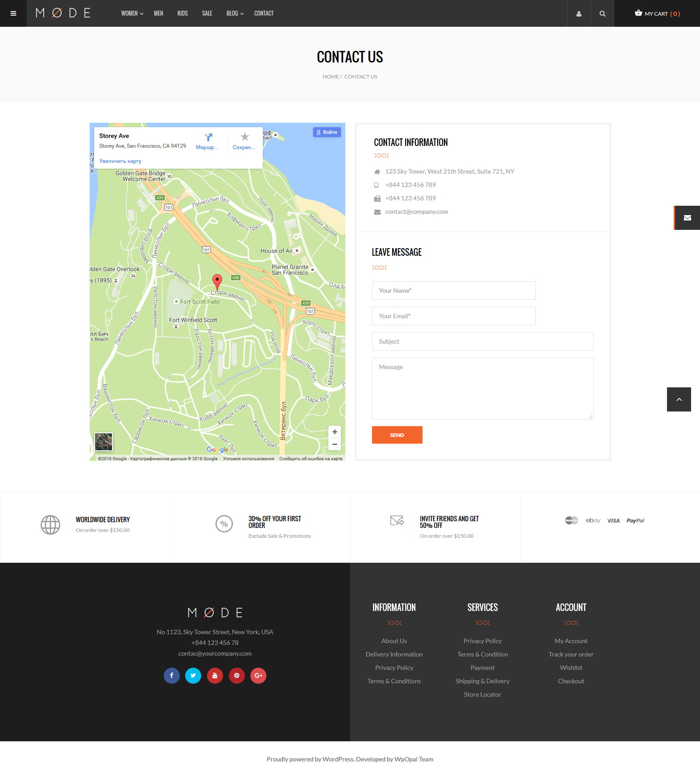Image resolution: width=700 pixels, height=777 pixels.
Task: Click the WpOpal Team footer link
Action: tap(414, 759)
